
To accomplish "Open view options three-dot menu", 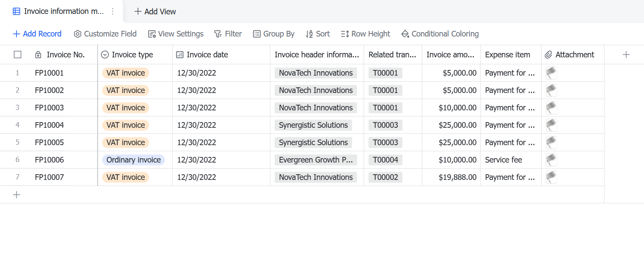I will [x=113, y=11].
